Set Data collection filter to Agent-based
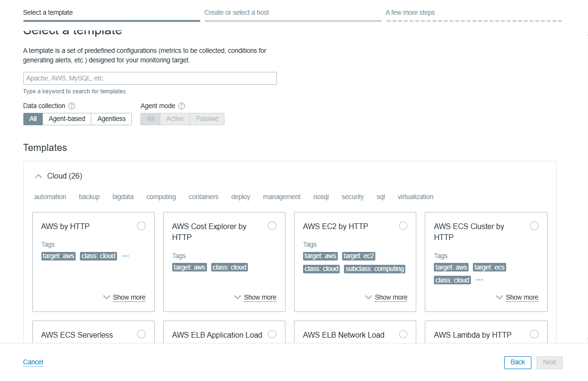 pos(67,119)
